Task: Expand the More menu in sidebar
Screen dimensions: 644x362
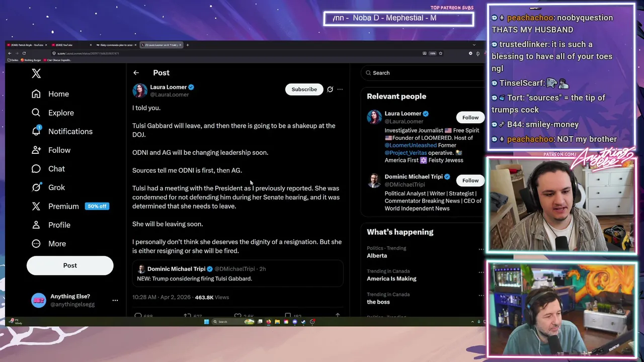Action: 49,243
